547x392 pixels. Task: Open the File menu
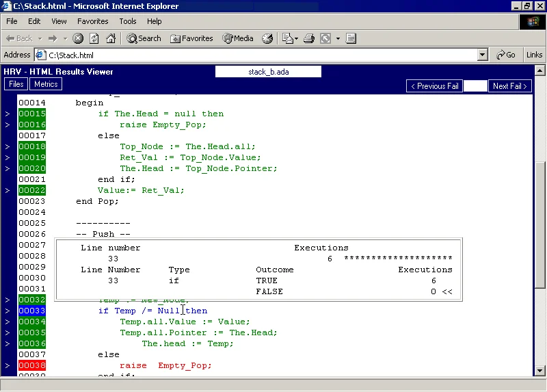pyautogui.click(x=12, y=21)
